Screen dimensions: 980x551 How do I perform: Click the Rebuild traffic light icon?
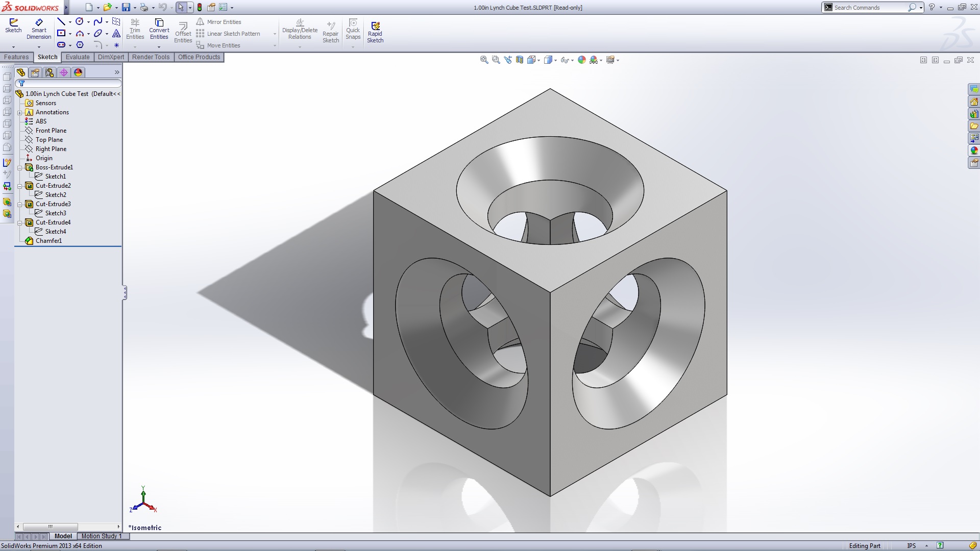(200, 8)
